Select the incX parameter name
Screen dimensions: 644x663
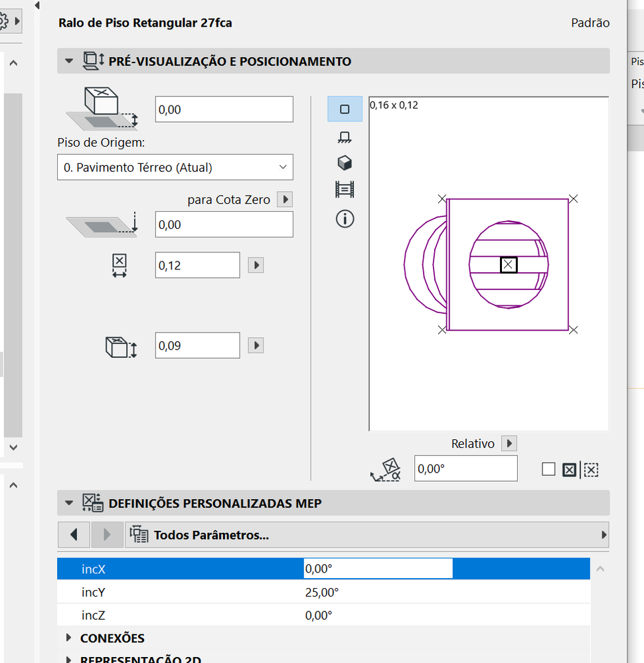[x=93, y=569]
